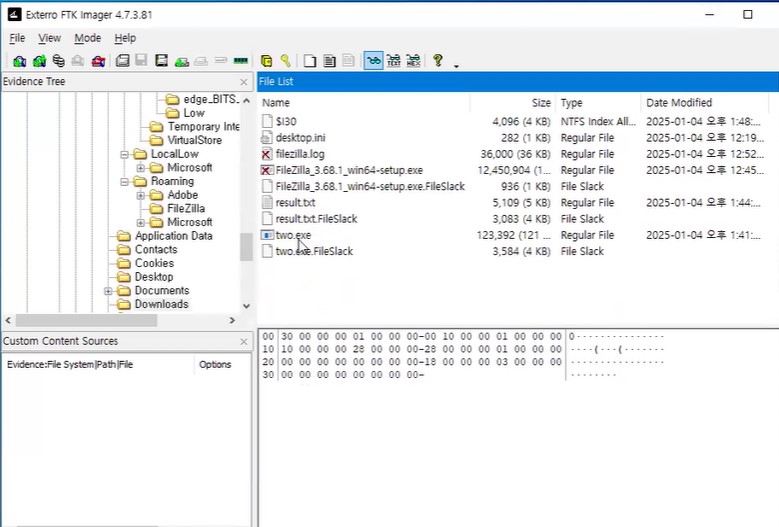Click the Remove All Evidence Items icon

[98, 61]
